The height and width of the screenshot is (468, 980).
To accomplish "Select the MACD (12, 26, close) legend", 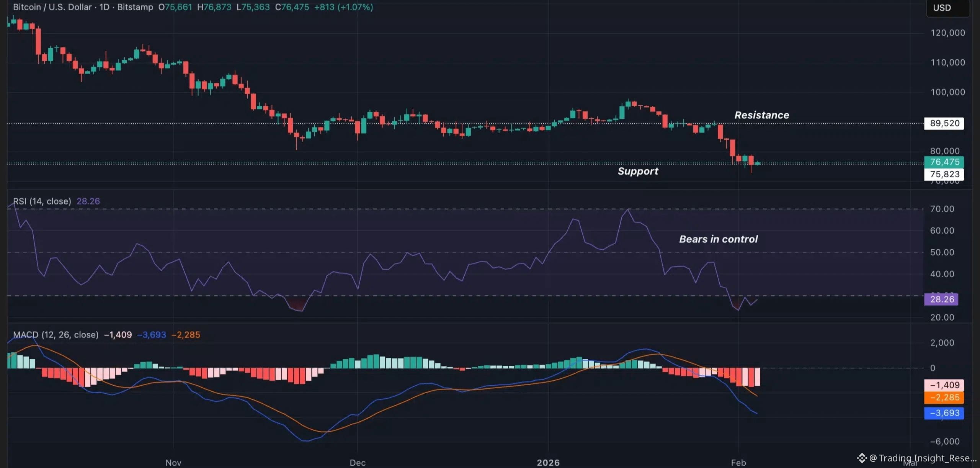I will point(56,335).
